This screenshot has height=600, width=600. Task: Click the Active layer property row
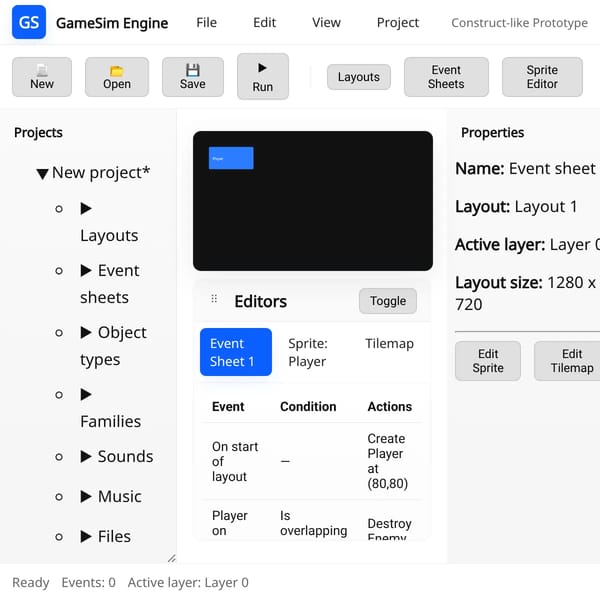pos(528,245)
